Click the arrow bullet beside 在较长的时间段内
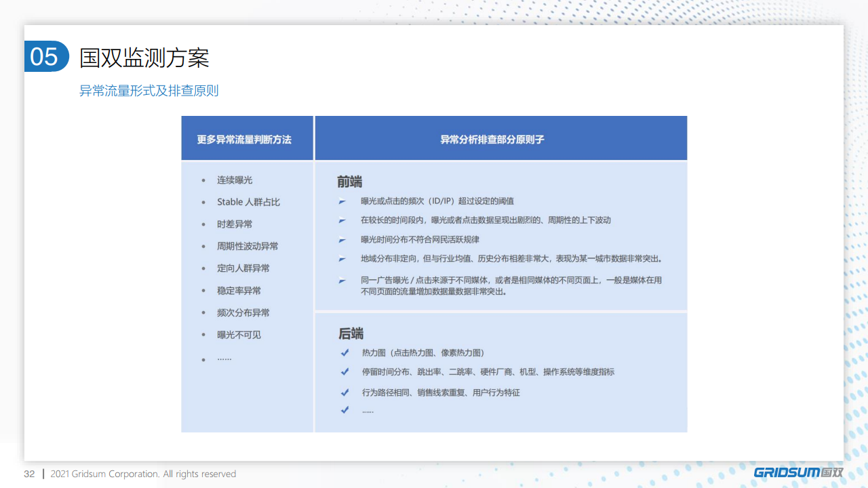Screen dimensions: 868x488 click(x=342, y=220)
